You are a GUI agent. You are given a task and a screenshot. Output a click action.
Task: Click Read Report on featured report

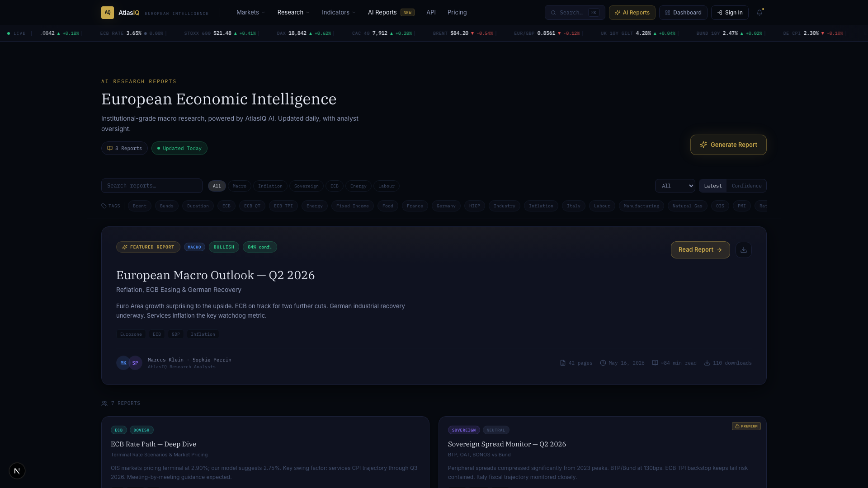point(700,250)
